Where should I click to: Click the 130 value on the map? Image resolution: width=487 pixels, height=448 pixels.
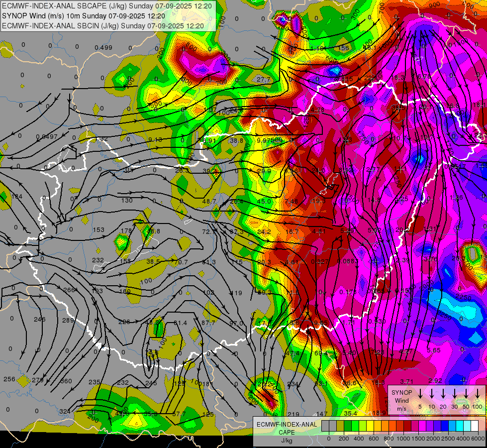[127, 201]
